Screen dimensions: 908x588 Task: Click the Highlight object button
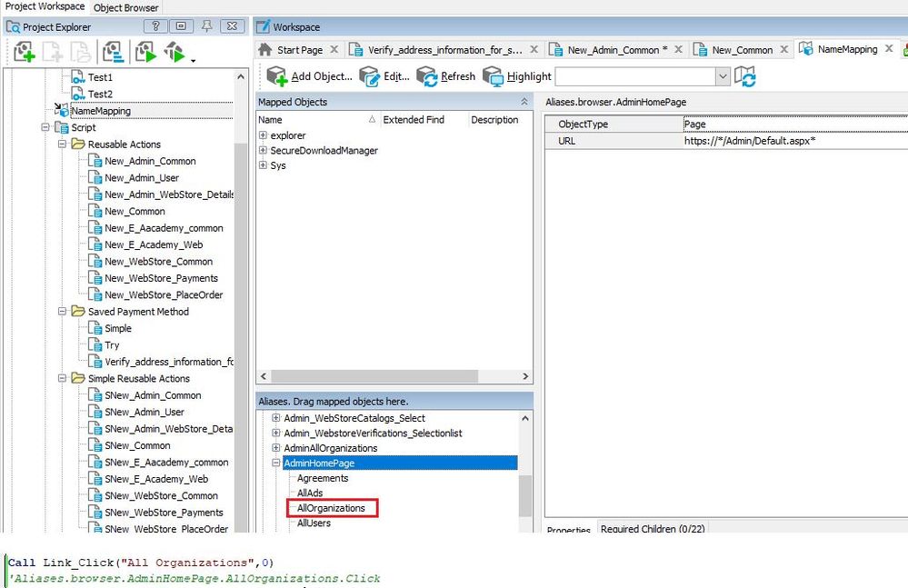pos(517,76)
